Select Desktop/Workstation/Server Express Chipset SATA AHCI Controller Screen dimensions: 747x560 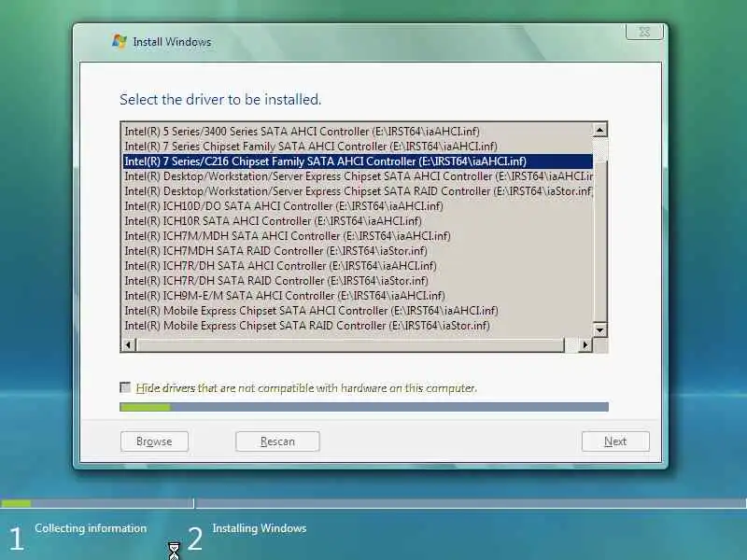[x=358, y=176]
